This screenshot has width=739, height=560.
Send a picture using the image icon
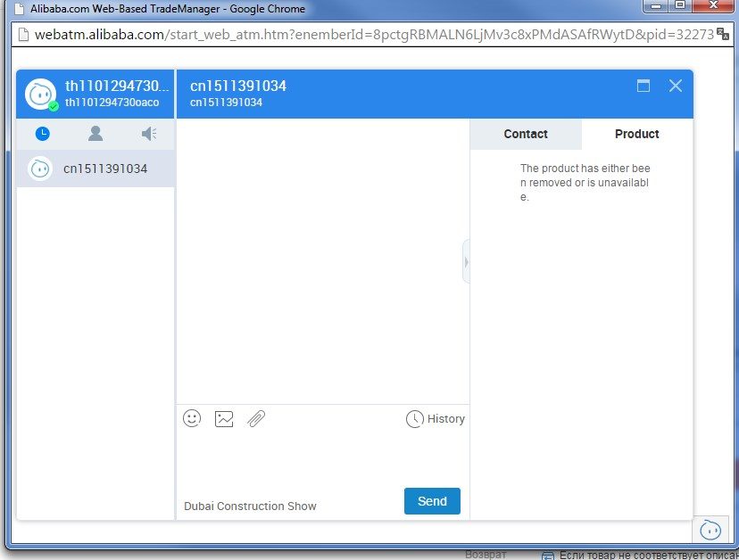pyautogui.click(x=224, y=419)
